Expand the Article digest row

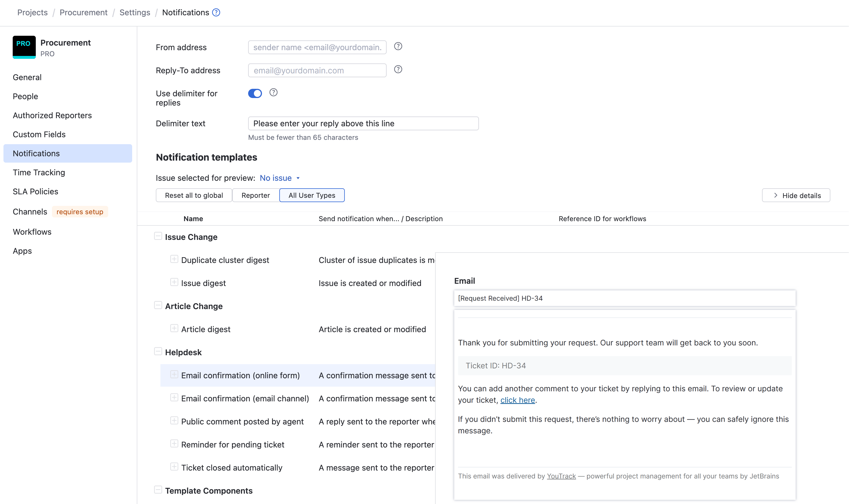click(174, 328)
